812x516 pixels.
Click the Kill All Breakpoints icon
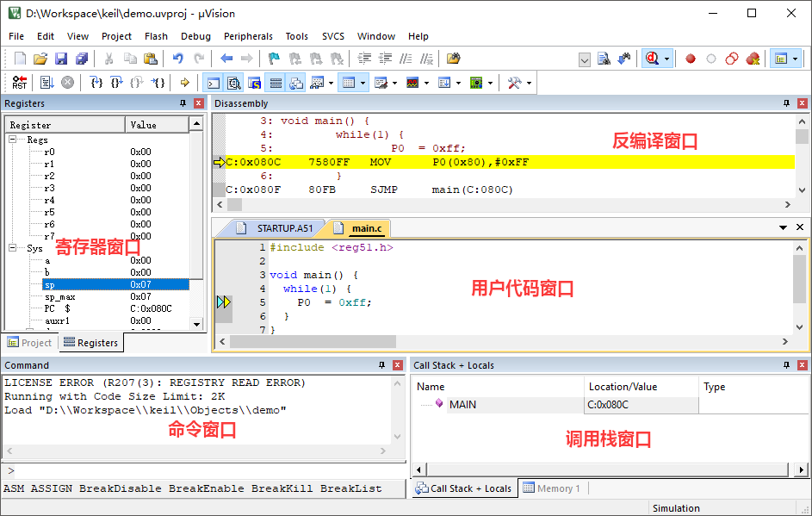pyautogui.click(x=753, y=59)
